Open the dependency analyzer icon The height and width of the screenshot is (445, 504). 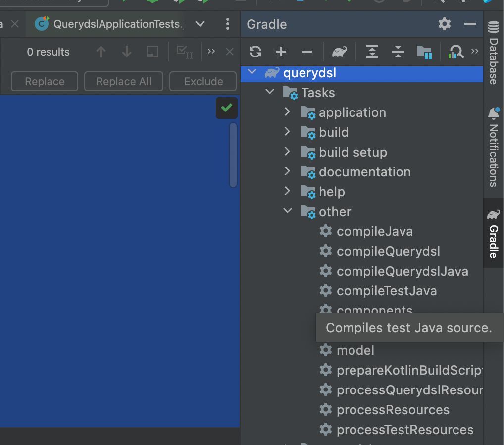click(455, 52)
